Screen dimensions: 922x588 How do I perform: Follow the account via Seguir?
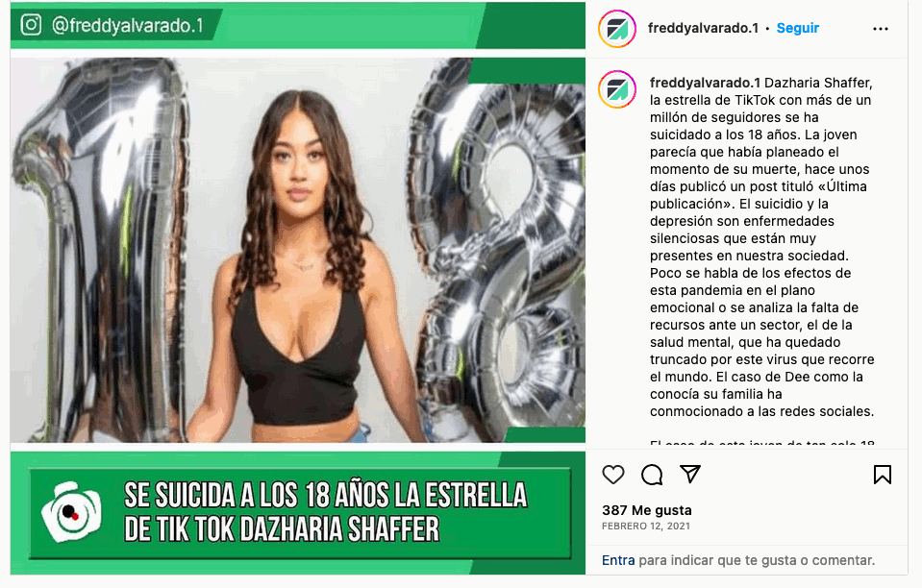pyautogui.click(x=797, y=28)
